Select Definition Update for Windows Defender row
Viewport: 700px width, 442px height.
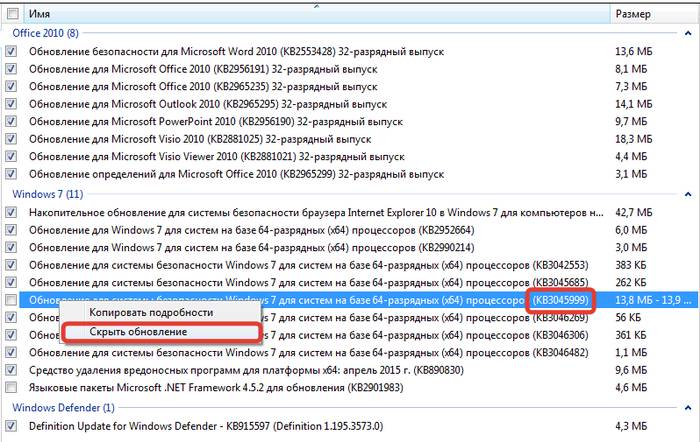tap(206, 426)
